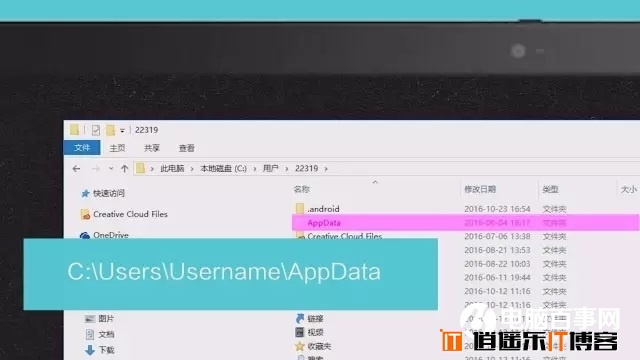
Task: Open the Downloads (下载) arrow icon
Action: [x=90, y=350]
